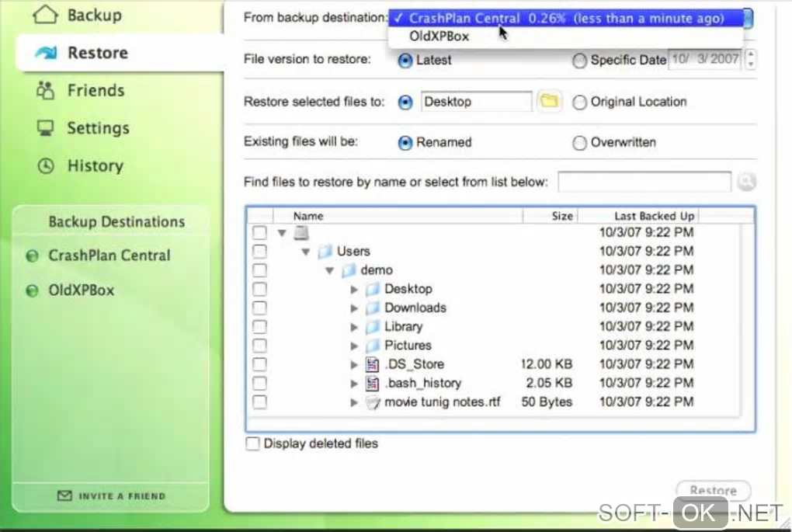Screen dimensions: 792x532
Task: Click the Restore arrow icon
Action: (47, 53)
